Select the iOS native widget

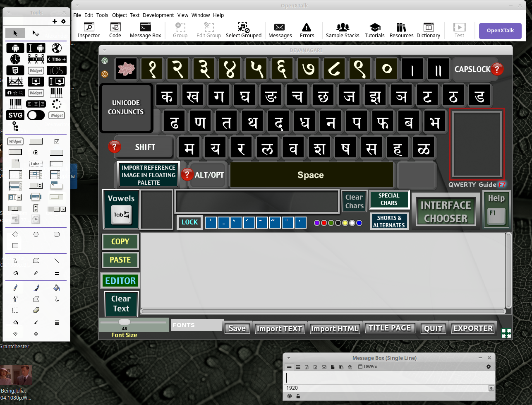(x=57, y=70)
